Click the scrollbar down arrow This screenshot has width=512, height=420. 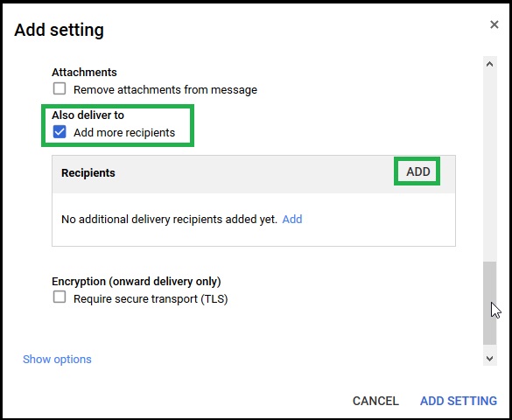(489, 359)
